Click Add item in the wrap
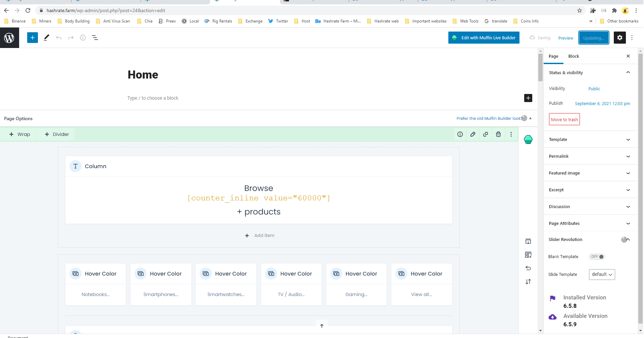The height and width of the screenshot is (338, 644). click(x=260, y=236)
